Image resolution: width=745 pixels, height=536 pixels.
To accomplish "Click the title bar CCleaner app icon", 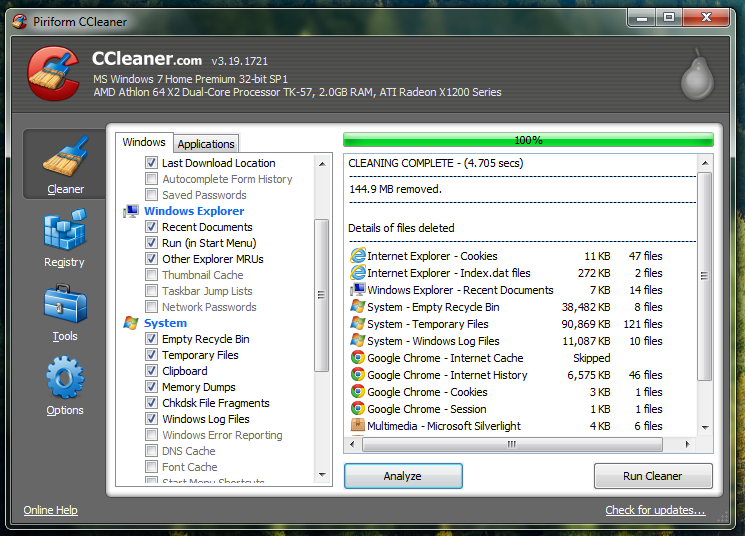I will pos(19,21).
